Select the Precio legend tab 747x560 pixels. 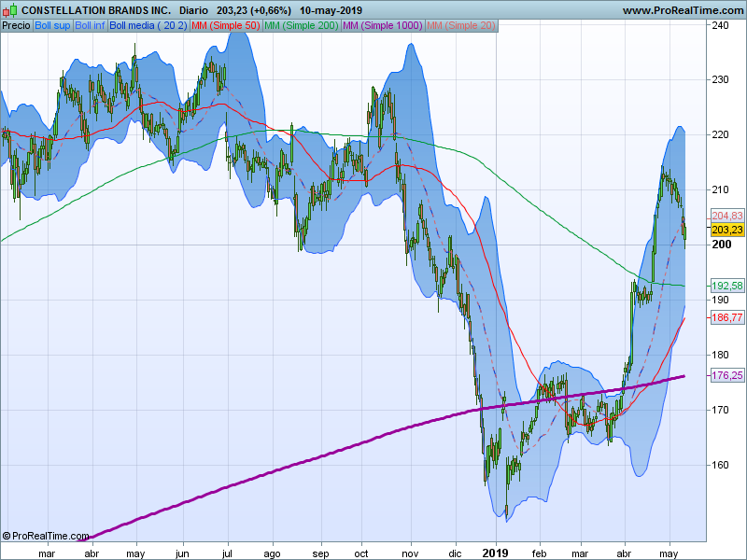[x=16, y=26]
